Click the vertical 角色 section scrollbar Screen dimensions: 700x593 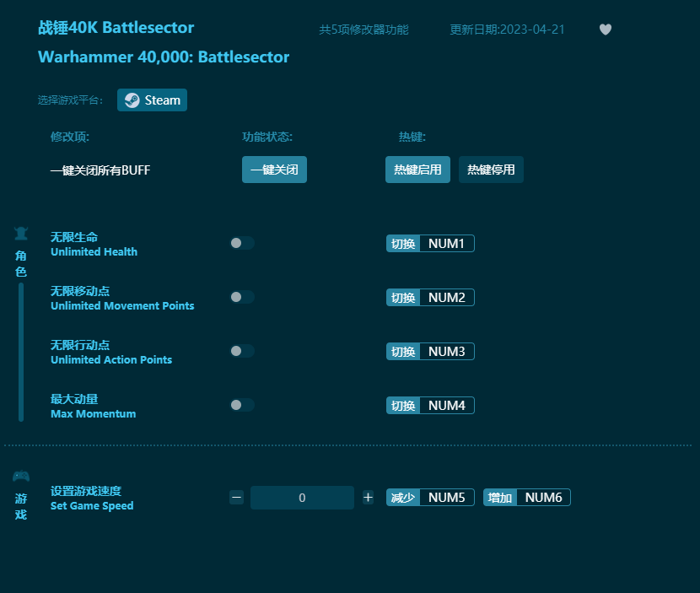tap(21, 353)
